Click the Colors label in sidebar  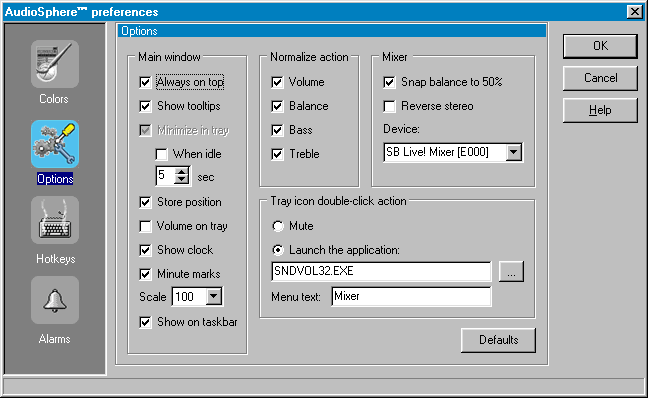54,99
